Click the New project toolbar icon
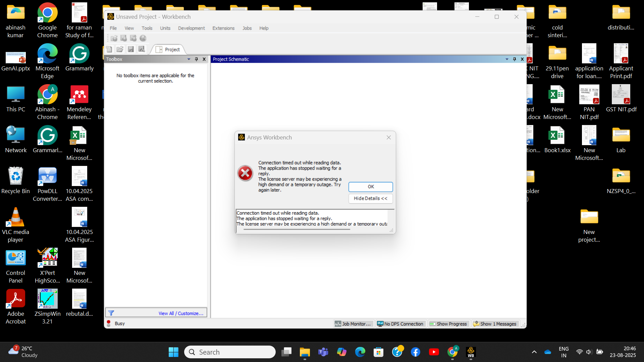 109,49
